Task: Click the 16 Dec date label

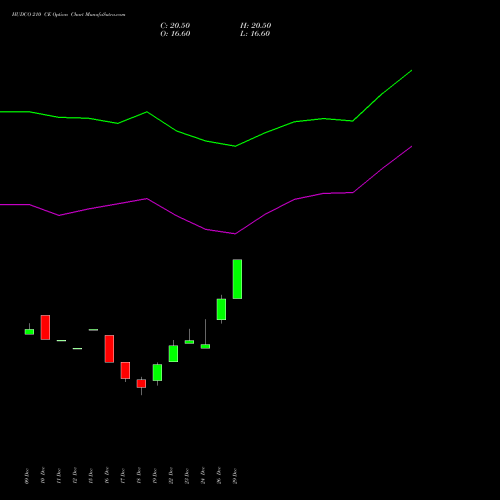Action: pyautogui.click(x=107, y=476)
